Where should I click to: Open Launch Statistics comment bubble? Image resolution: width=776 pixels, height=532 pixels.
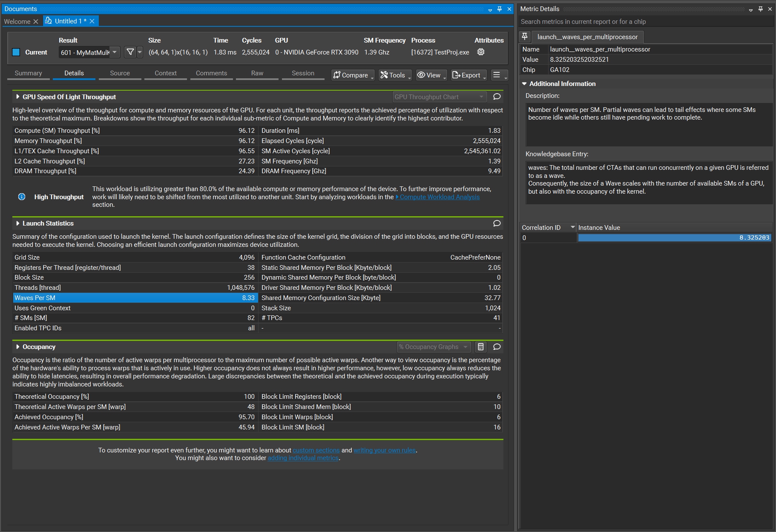tap(497, 223)
